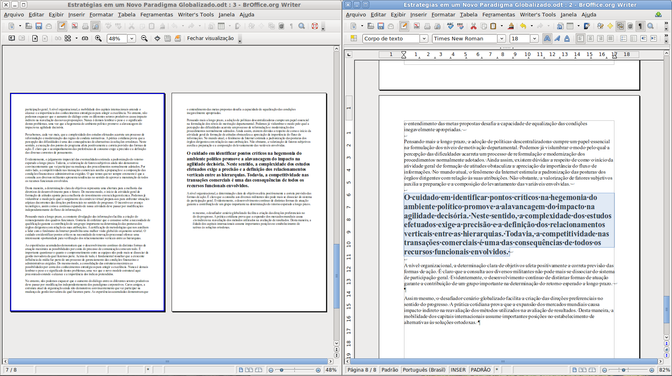Click Cut scissors icon in right window
The height and width of the screenshot is (376, 672).
[474, 26]
